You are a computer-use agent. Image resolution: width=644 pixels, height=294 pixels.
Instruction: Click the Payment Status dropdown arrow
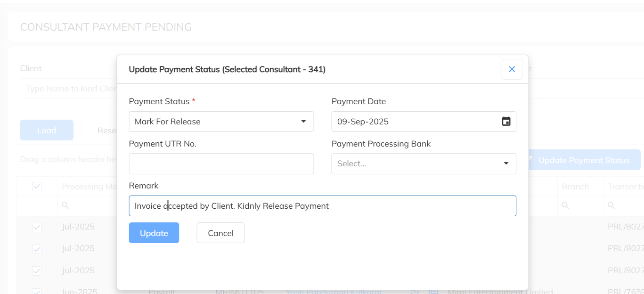coord(303,122)
